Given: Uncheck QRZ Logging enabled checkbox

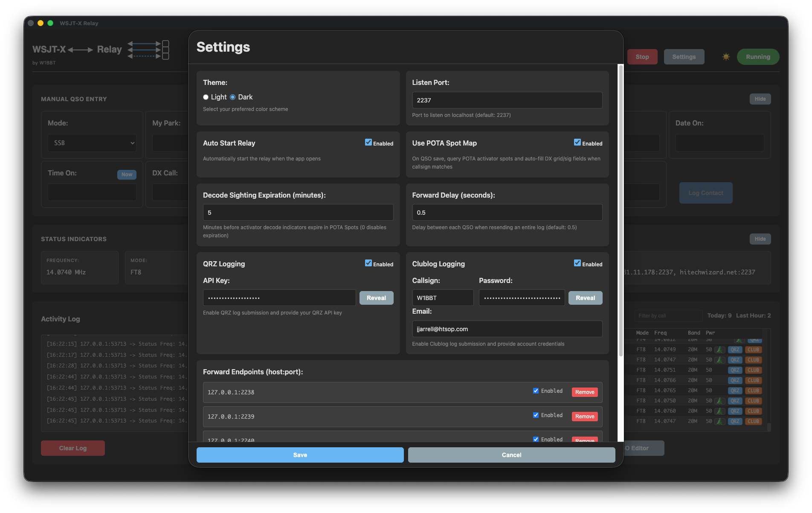Looking at the screenshot, I should click(368, 263).
